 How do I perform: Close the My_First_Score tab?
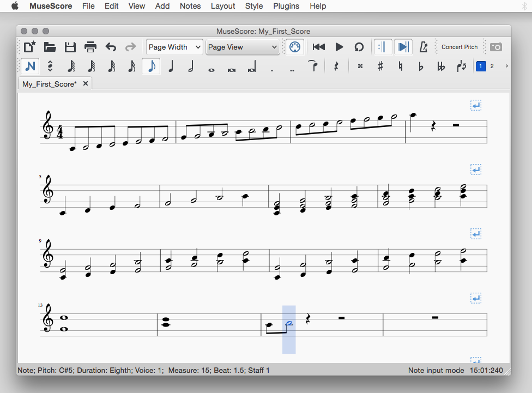coord(86,84)
